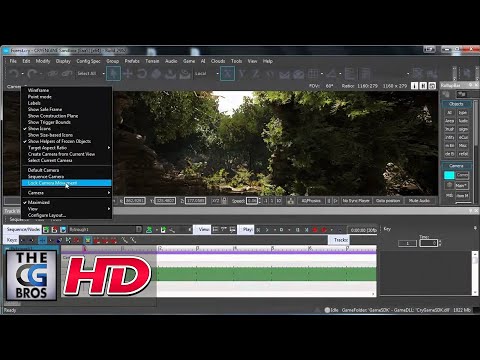The width and height of the screenshot is (480, 360).
Task: Open the File menu
Action: click(13, 61)
